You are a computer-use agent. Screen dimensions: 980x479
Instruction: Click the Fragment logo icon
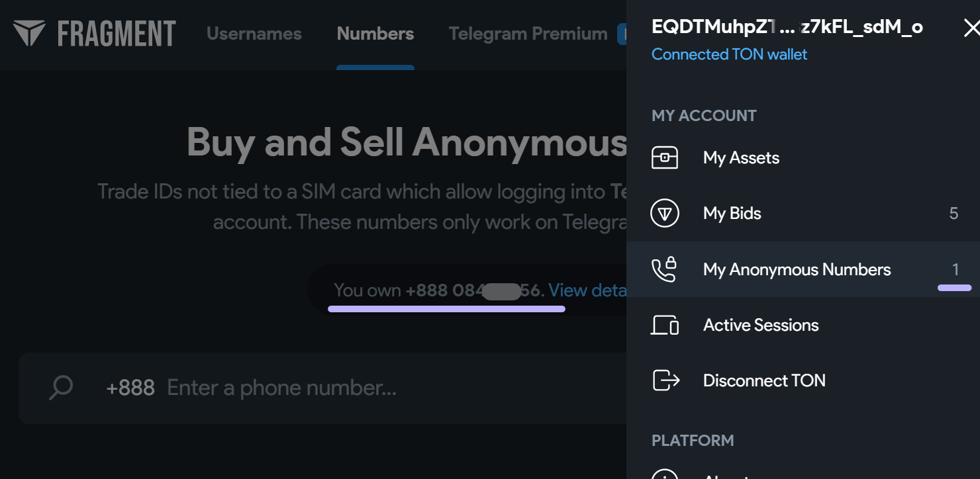tap(30, 32)
